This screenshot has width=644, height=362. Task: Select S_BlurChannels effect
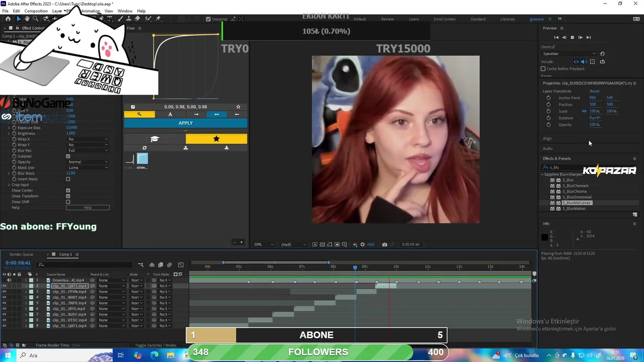tap(575, 186)
